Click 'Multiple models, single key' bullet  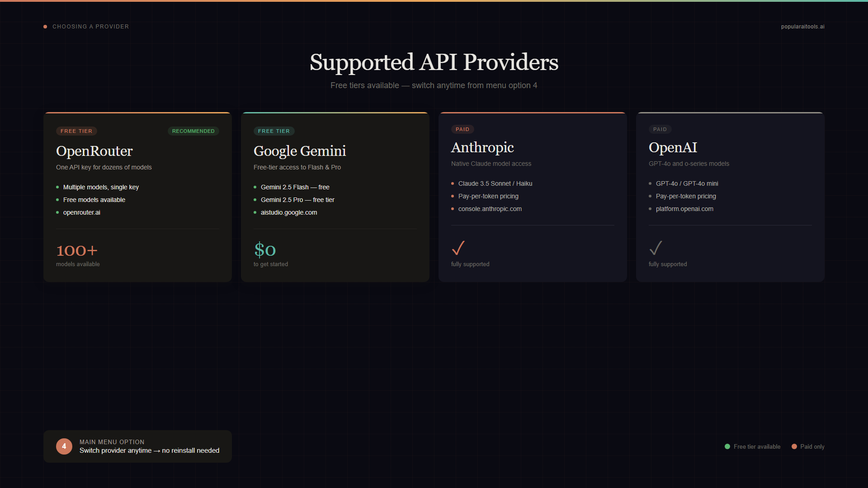[101, 187]
